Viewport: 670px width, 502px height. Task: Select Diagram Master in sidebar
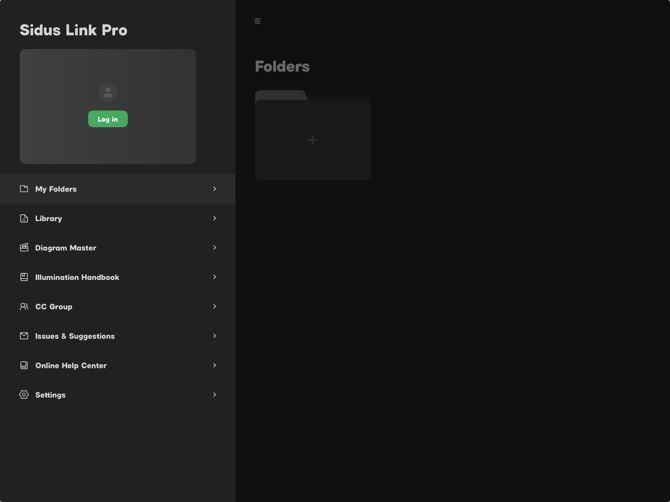pyautogui.click(x=118, y=248)
